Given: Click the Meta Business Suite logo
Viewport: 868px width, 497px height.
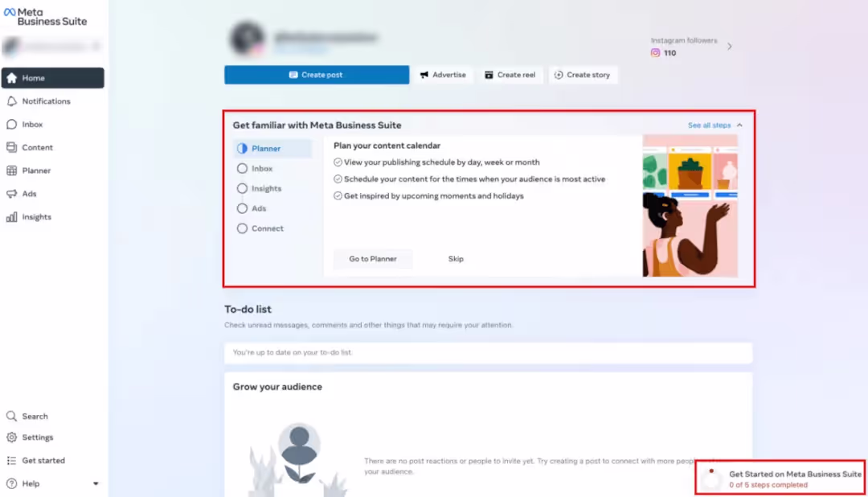Looking at the screenshot, I should click(45, 17).
